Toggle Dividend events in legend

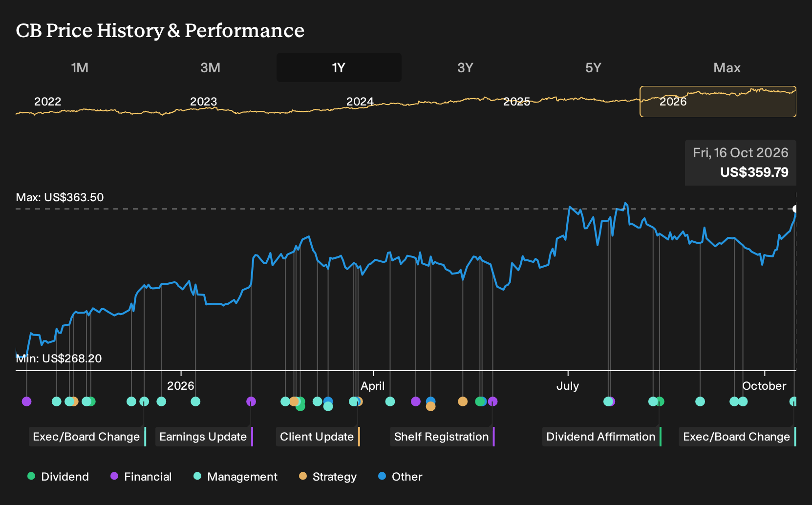pyautogui.click(x=58, y=477)
